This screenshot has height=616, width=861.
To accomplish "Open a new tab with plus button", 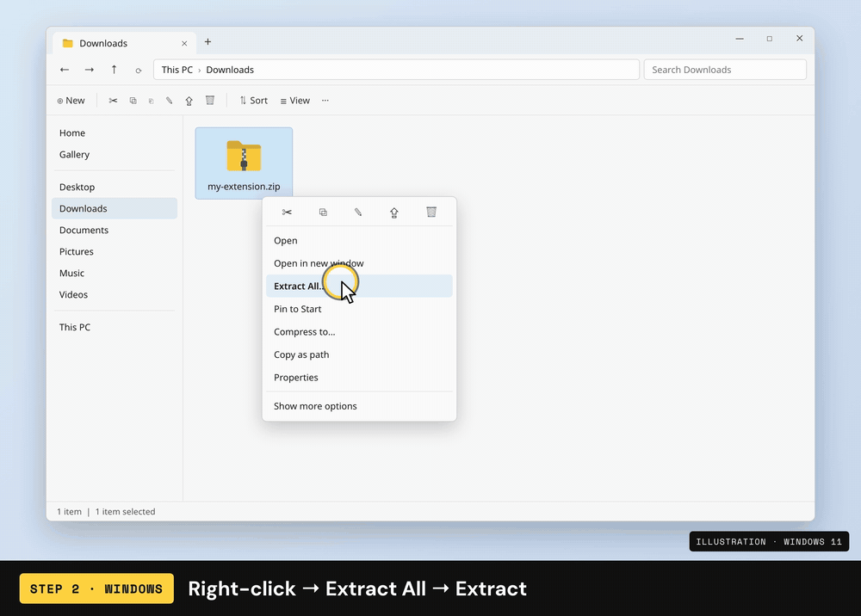I will tap(208, 41).
